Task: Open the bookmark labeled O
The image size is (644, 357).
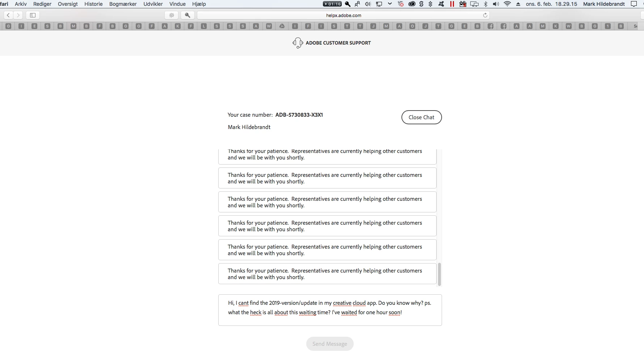Action: tap(412, 26)
